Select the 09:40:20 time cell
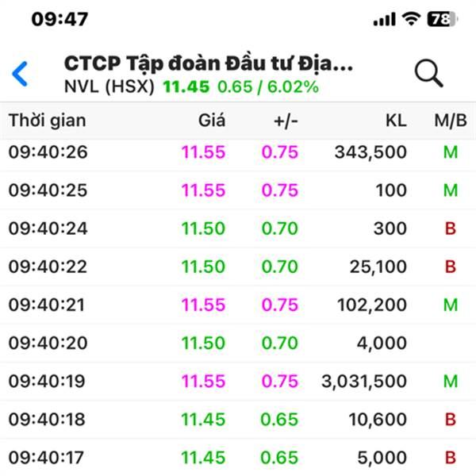Screen dimensions: 476x476 point(48,344)
